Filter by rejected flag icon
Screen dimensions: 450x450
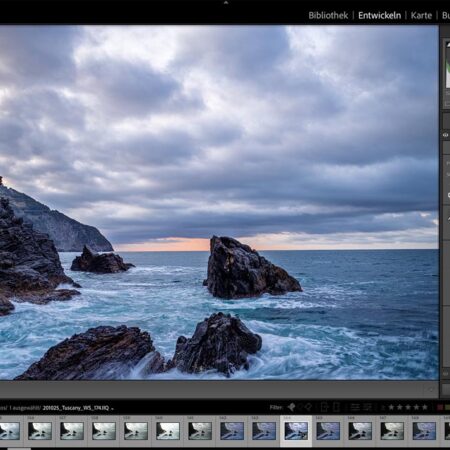[309, 407]
